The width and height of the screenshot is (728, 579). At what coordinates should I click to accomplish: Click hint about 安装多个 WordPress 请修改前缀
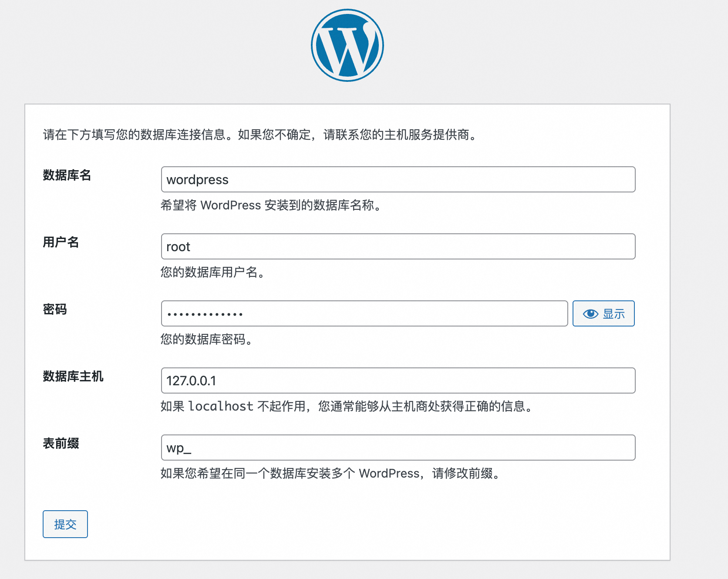pos(330,474)
